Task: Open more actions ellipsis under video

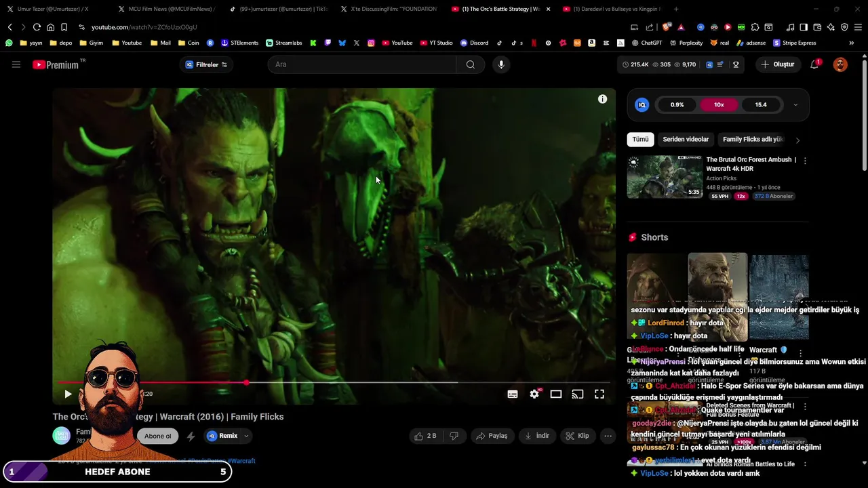Action: pyautogui.click(x=608, y=436)
